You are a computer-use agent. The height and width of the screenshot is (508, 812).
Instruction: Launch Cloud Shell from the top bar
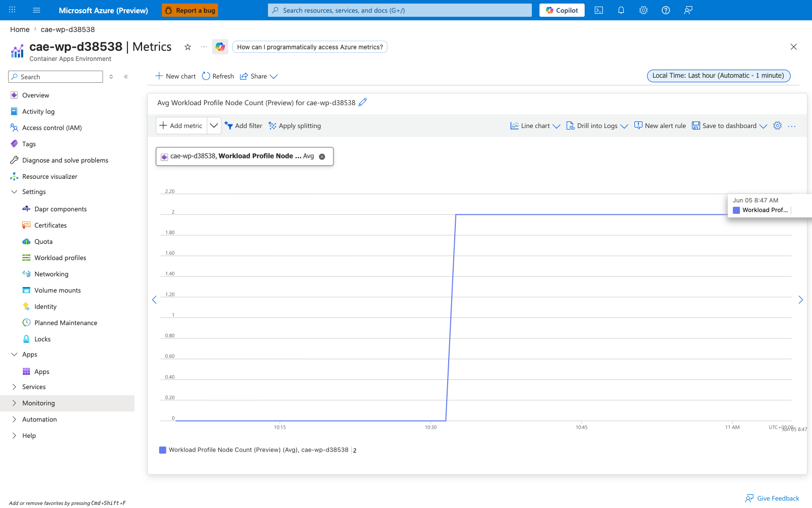(x=599, y=10)
